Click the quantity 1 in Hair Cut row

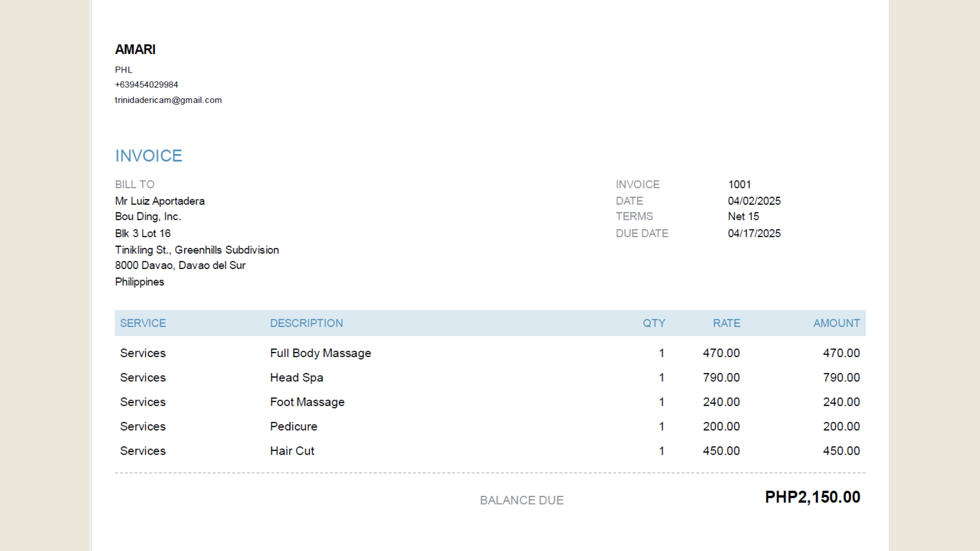662,451
